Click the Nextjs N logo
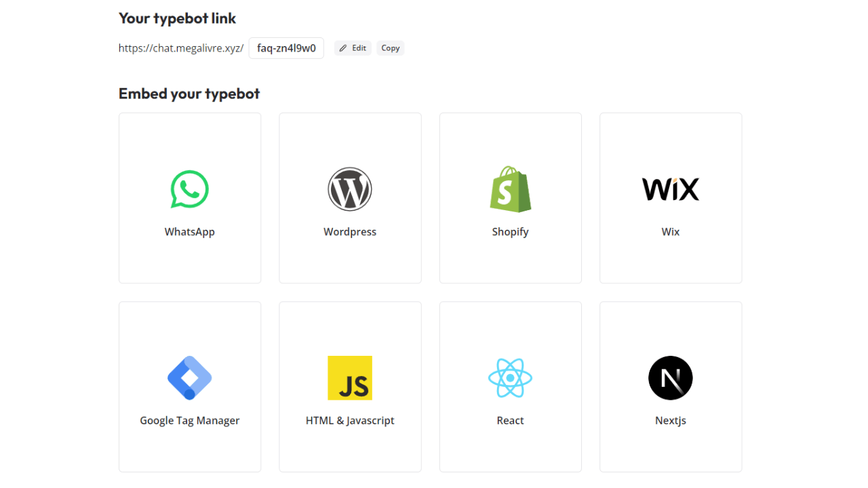This screenshot has width=868, height=488. click(671, 378)
